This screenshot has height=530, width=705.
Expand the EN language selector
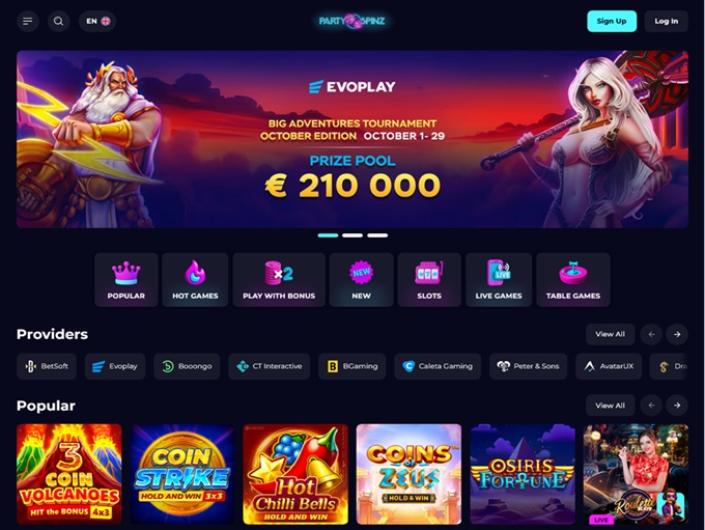point(98,21)
